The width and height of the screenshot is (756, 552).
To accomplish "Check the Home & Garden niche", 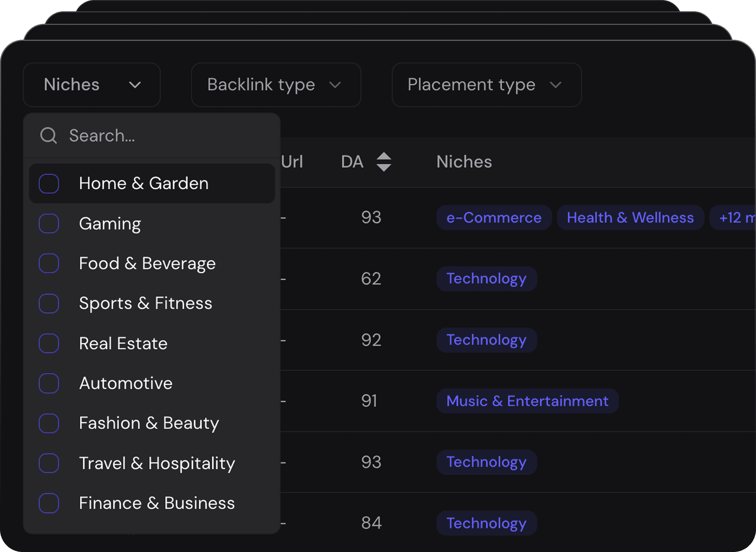I will [49, 183].
